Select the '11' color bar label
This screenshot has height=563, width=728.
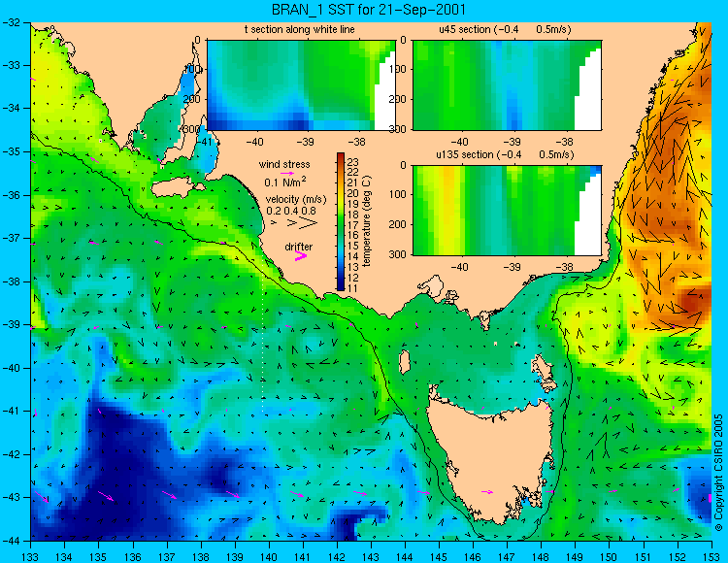pyautogui.click(x=352, y=288)
